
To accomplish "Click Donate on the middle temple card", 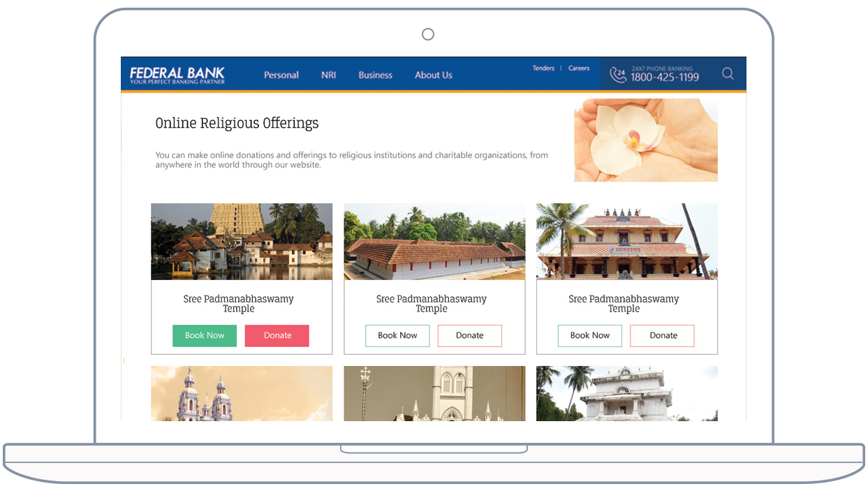I will [x=470, y=336].
